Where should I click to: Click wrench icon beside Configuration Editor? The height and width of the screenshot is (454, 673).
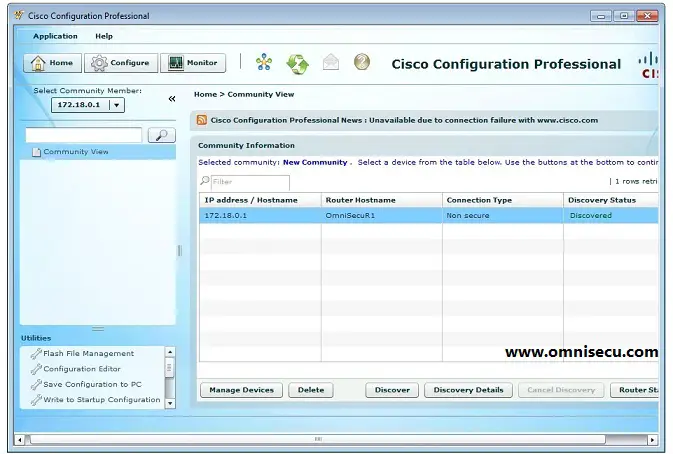[x=36, y=369]
